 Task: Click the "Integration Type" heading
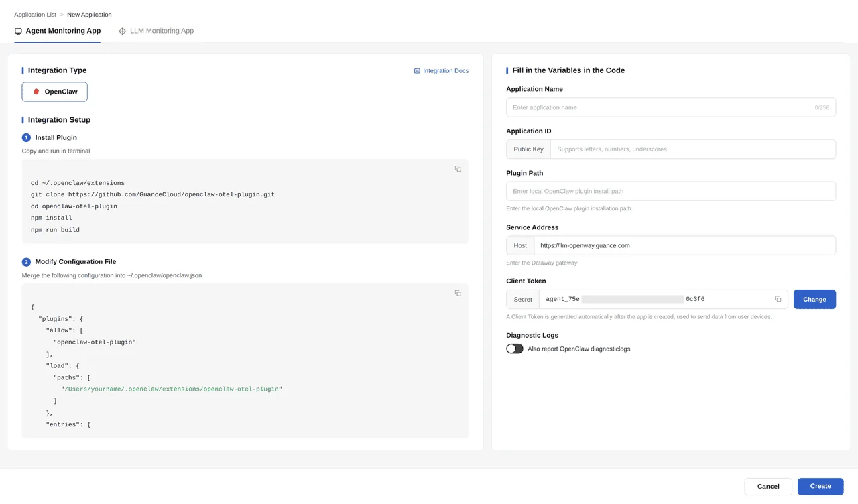[57, 70]
